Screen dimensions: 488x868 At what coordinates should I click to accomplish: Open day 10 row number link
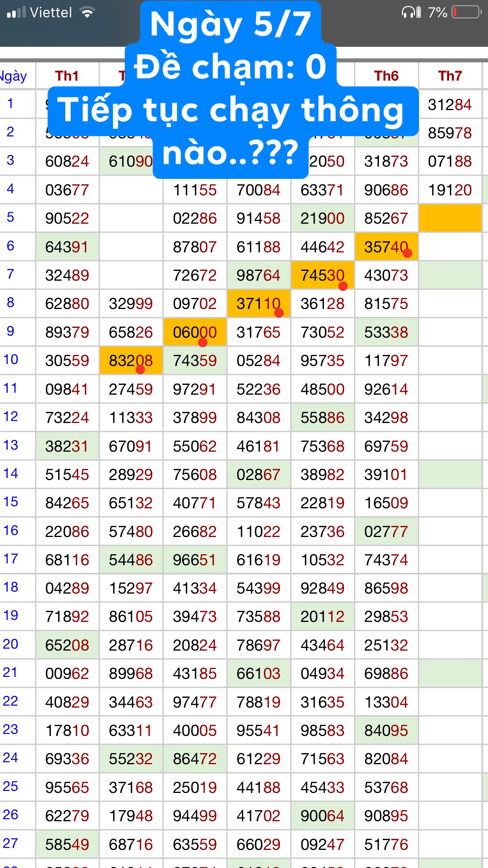(11, 359)
